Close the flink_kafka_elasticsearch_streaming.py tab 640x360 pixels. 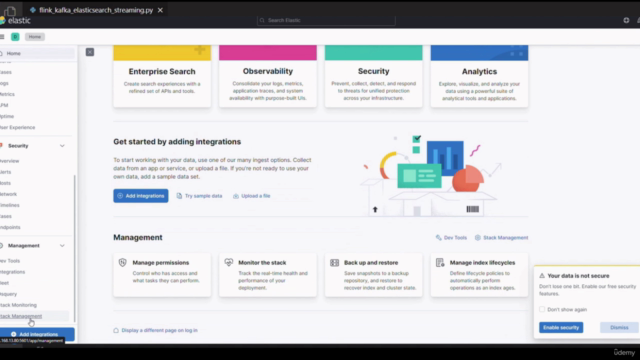pyautogui.click(x=160, y=10)
